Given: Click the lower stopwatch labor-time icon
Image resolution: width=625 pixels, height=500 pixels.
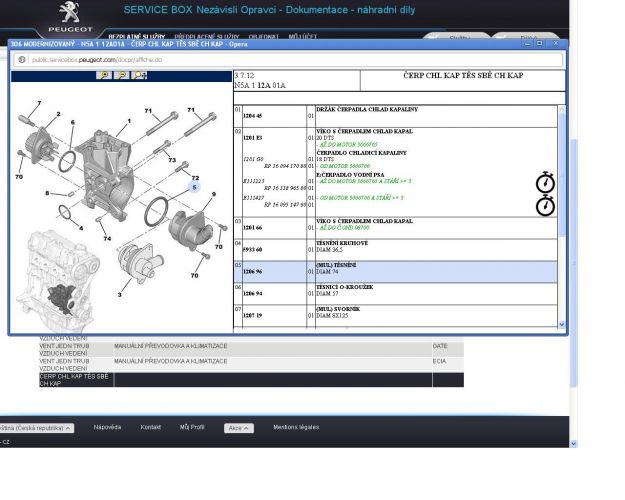Looking at the screenshot, I should click(545, 205).
